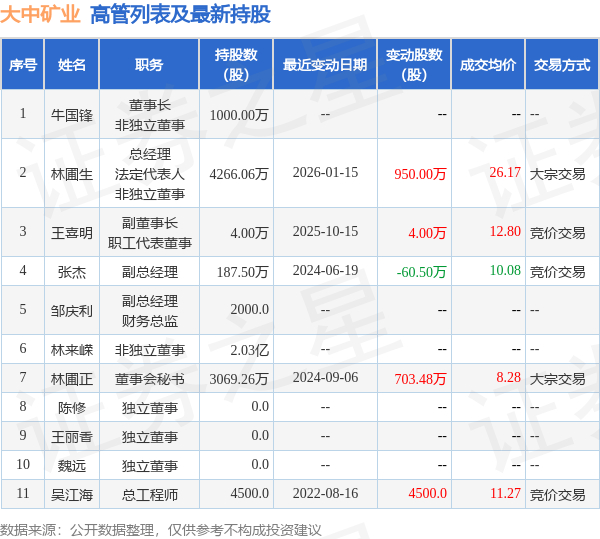Click the average price 11.27
600x539 pixels.
(505, 493)
